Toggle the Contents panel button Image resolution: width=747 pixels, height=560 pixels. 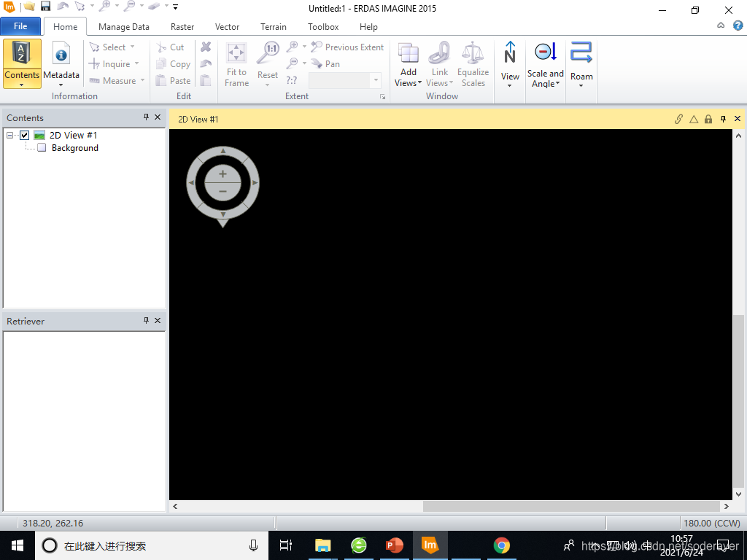pyautogui.click(x=22, y=60)
